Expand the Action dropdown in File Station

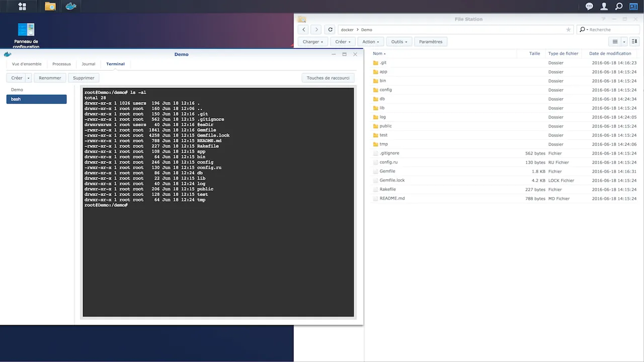[371, 42]
